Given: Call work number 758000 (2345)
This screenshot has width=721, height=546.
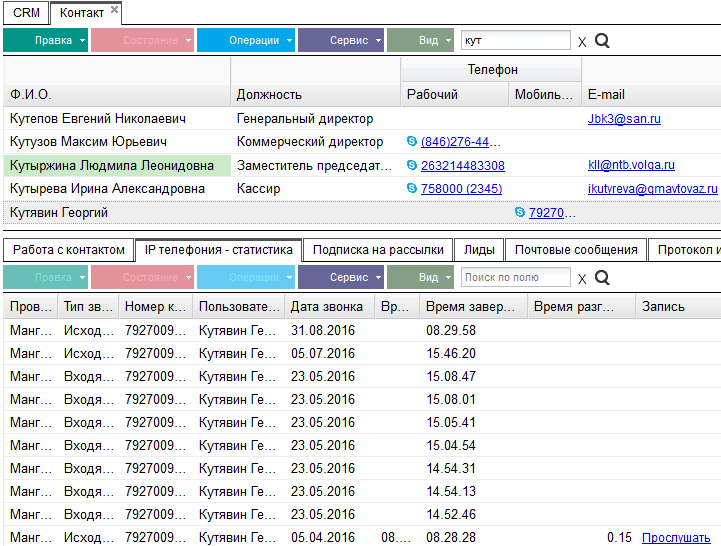Looking at the screenshot, I should (461, 189).
